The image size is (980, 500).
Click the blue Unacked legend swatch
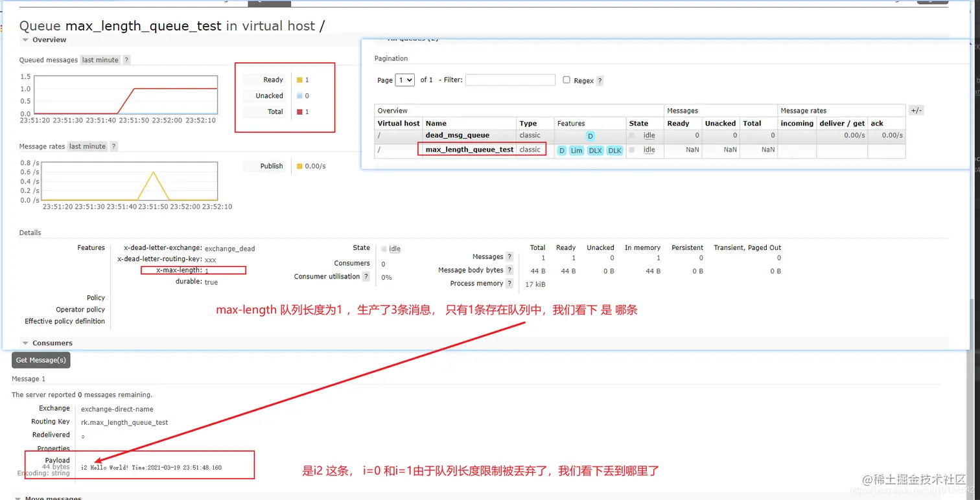(299, 96)
